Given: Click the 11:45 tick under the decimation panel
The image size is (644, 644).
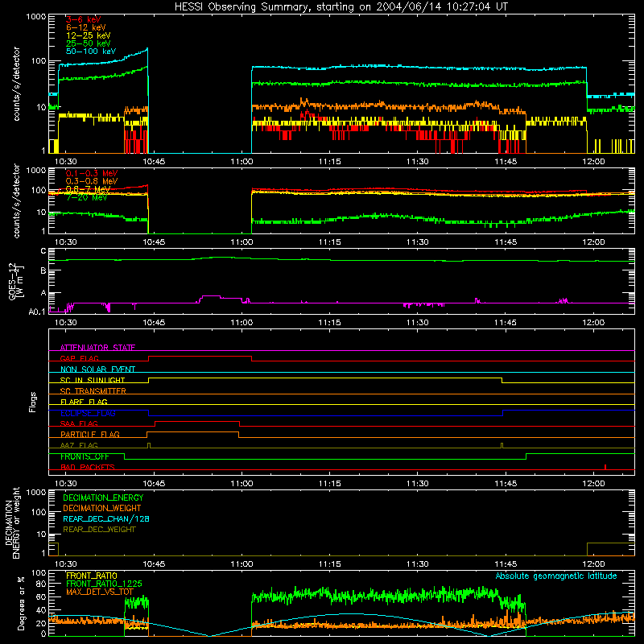Looking at the screenshot, I should pyautogui.click(x=506, y=564).
